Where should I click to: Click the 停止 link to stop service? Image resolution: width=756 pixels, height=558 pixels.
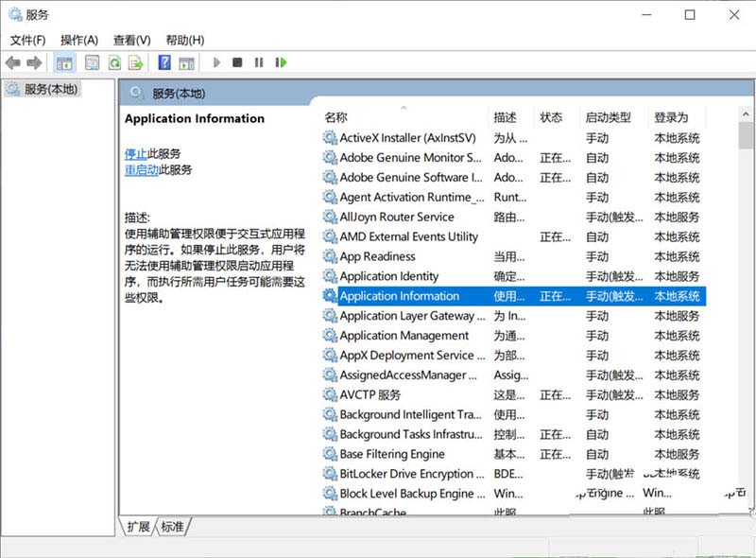coord(135,154)
